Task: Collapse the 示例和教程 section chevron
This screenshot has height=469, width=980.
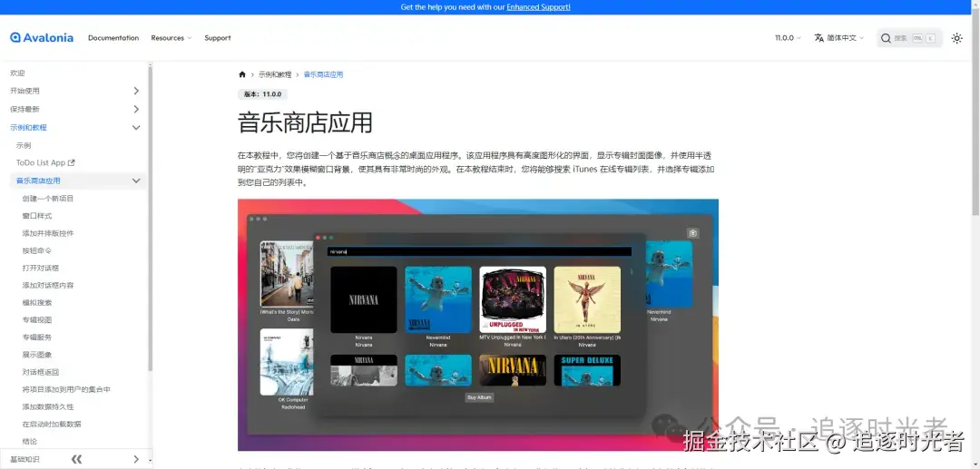Action: (x=136, y=127)
